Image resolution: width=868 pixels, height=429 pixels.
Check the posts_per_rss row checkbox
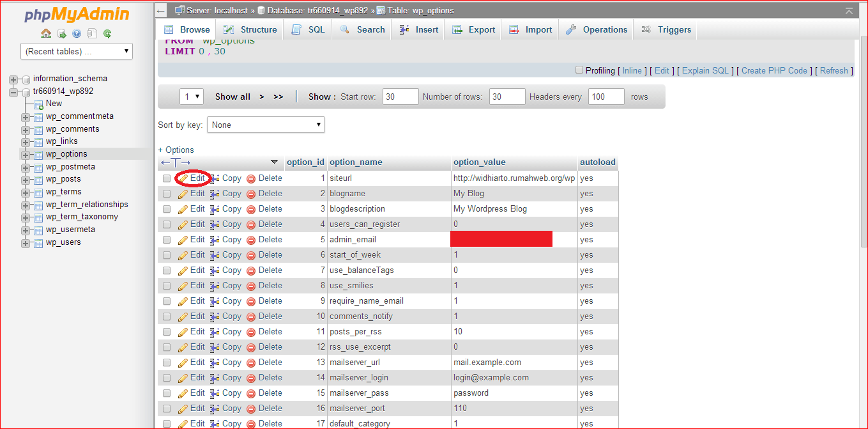[x=167, y=332]
